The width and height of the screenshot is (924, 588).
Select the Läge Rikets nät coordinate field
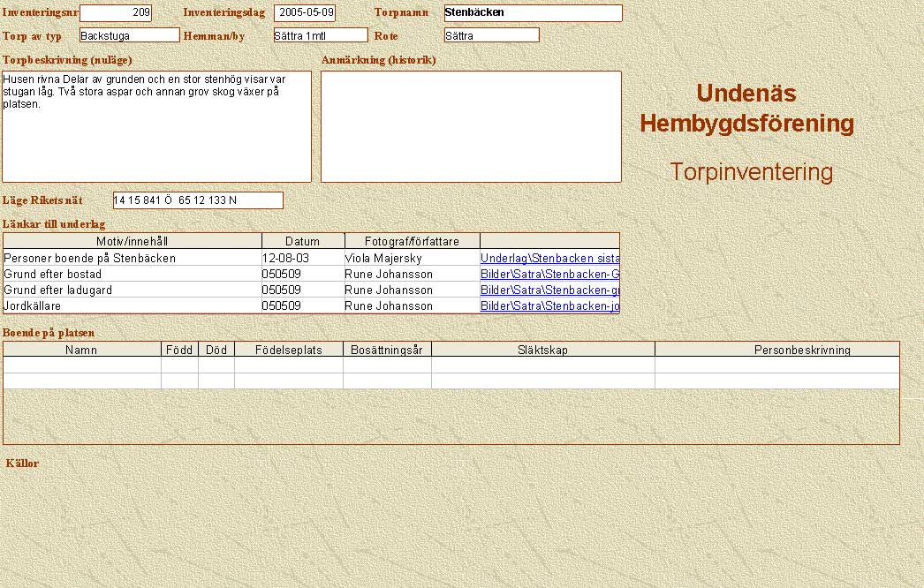pos(198,200)
